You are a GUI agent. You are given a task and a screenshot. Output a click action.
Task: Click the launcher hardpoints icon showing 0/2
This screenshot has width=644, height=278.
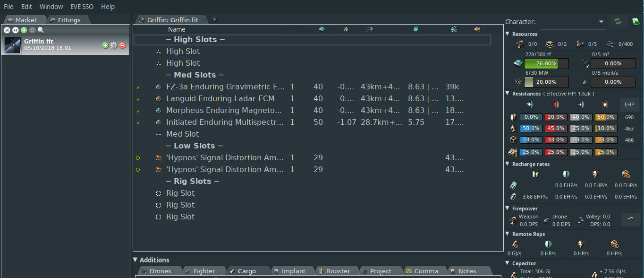[x=550, y=44]
